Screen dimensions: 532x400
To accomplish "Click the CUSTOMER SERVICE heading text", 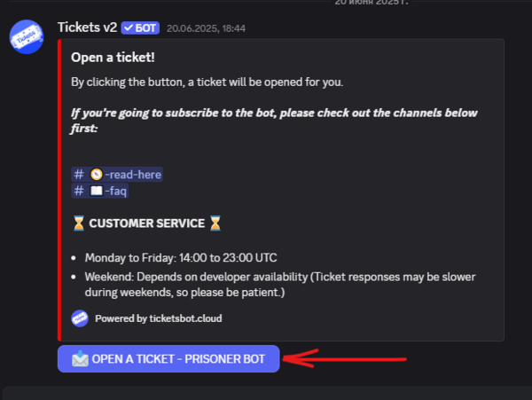I will click(146, 224).
